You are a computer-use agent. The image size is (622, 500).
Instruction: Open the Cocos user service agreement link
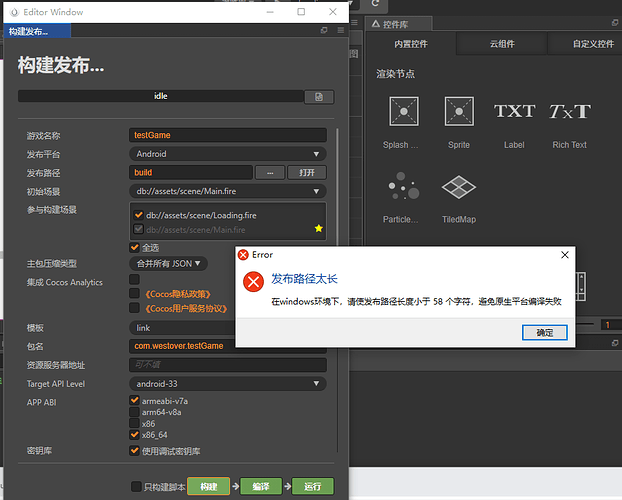click(186, 308)
